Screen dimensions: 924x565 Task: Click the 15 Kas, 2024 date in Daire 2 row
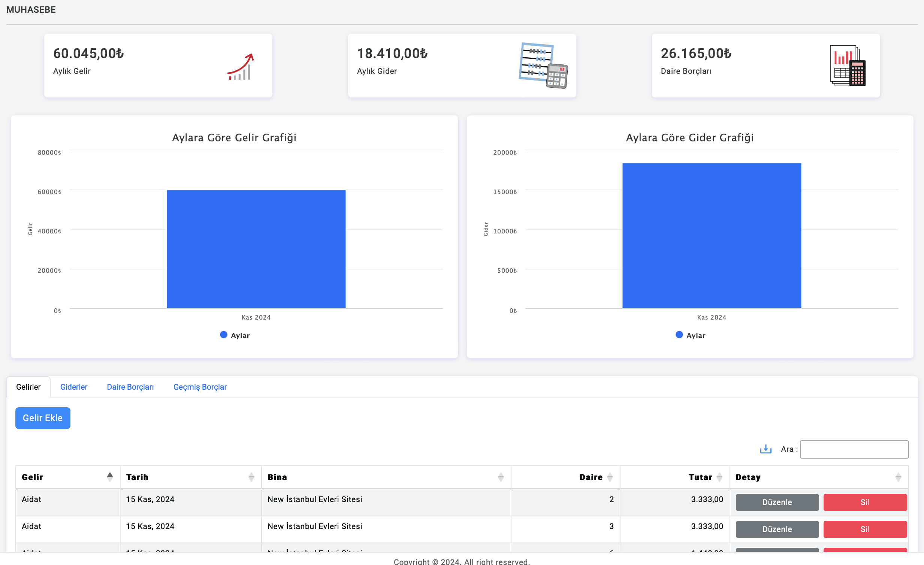(150, 499)
